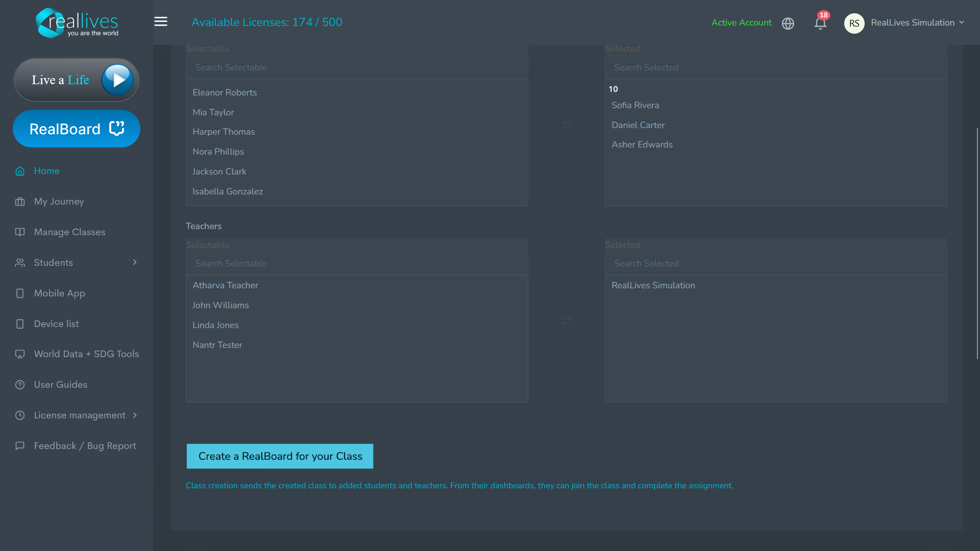
Task: Click the Home sidebar icon
Action: tap(20, 171)
